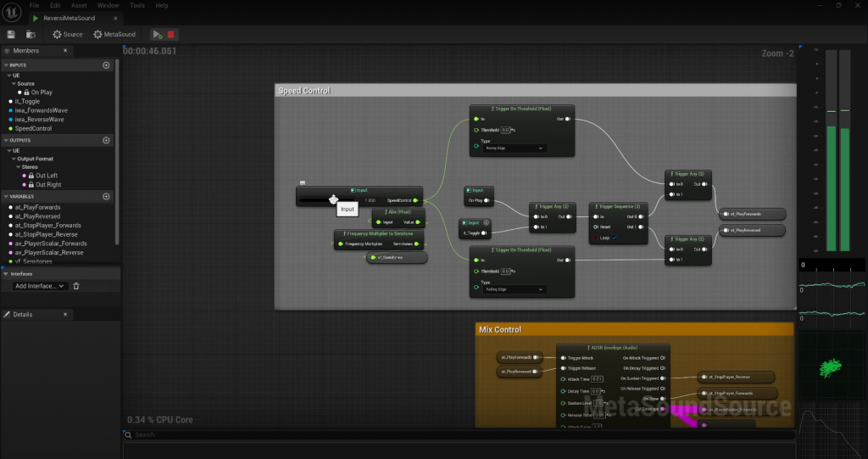The image size is (868, 459).
Task: Open the Add Interface dropdown
Action: [x=39, y=286]
